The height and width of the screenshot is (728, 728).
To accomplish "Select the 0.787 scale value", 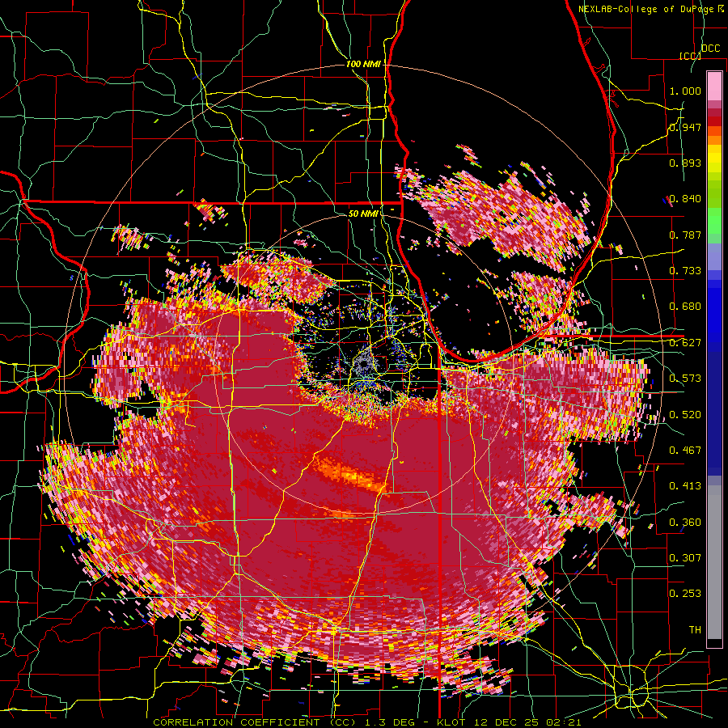I will pyautogui.click(x=685, y=235).
